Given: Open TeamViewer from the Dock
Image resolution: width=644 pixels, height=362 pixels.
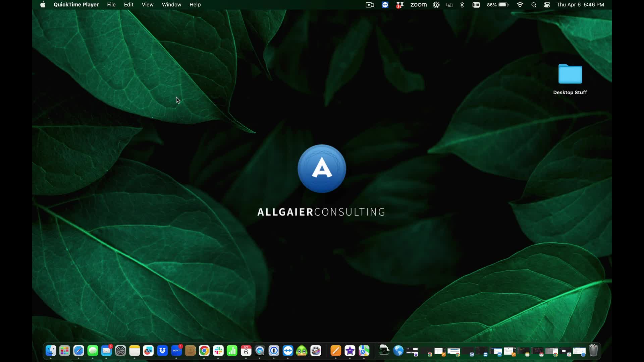Looking at the screenshot, I should pos(288,351).
